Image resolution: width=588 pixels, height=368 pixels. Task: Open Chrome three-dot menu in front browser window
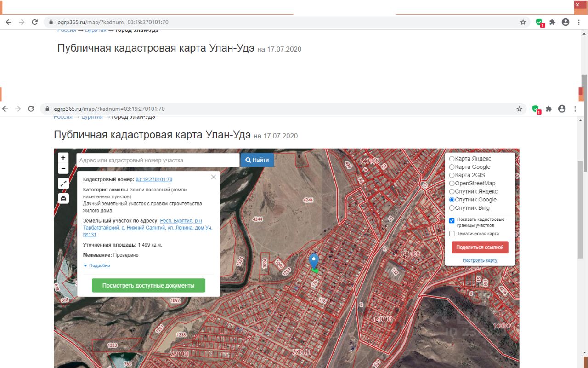(x=575, y=109)
